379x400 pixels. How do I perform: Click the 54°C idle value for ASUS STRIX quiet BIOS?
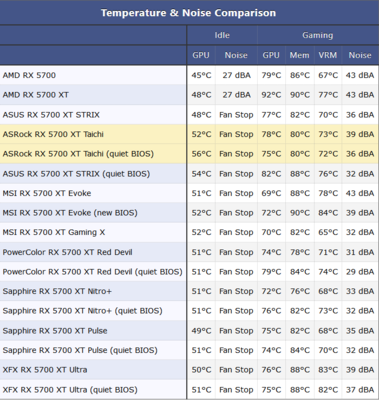(x=201, y=174)
